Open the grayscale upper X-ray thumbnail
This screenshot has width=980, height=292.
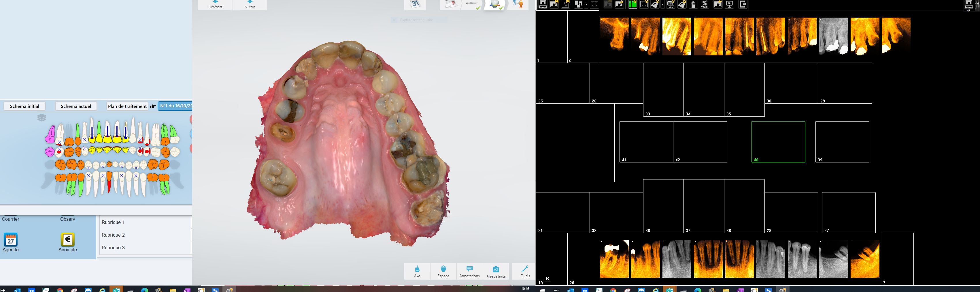click(833, 37)
